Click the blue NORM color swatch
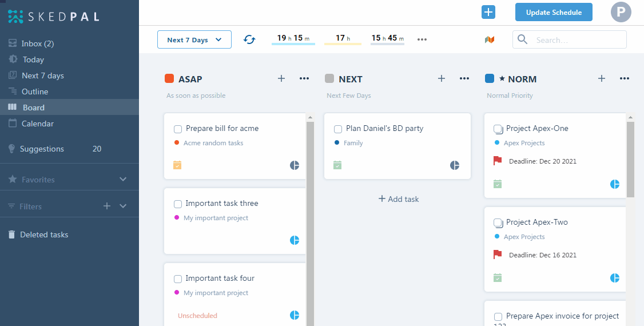 (x=489, y=78)
